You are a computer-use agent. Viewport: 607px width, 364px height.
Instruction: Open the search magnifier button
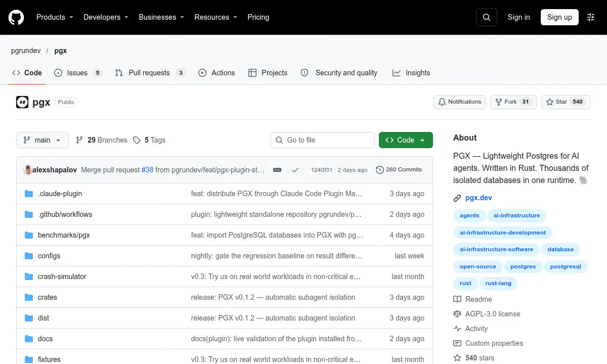(x=487, y=17)
